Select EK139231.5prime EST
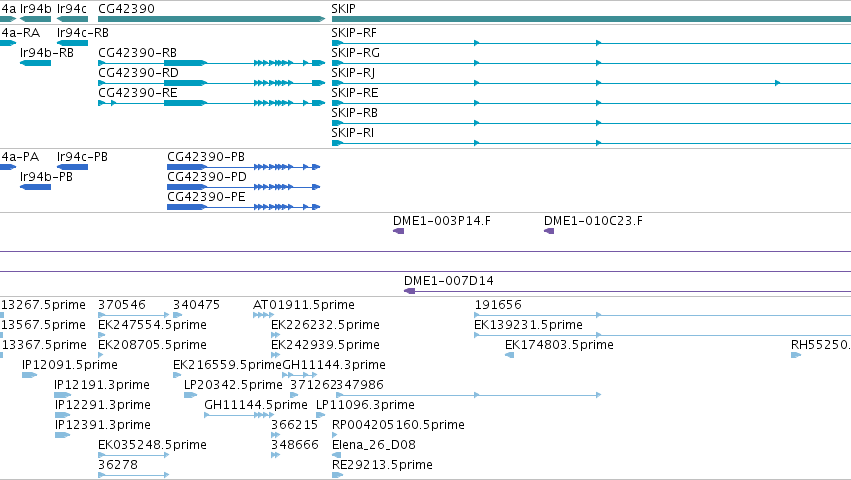The image size is (851, 480). 663,335
